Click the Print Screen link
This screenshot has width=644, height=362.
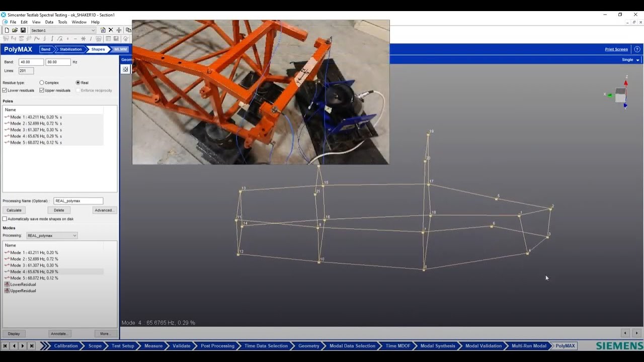(x=616, y=49)
